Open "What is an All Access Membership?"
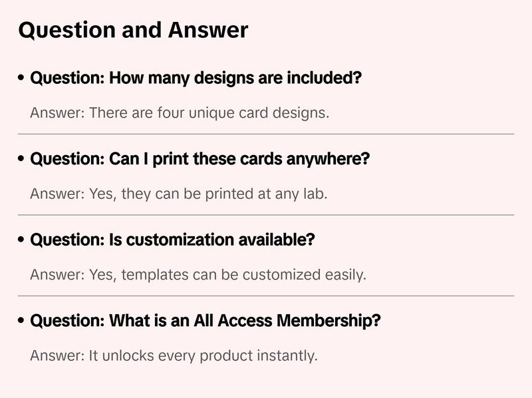 click(205, 321)
